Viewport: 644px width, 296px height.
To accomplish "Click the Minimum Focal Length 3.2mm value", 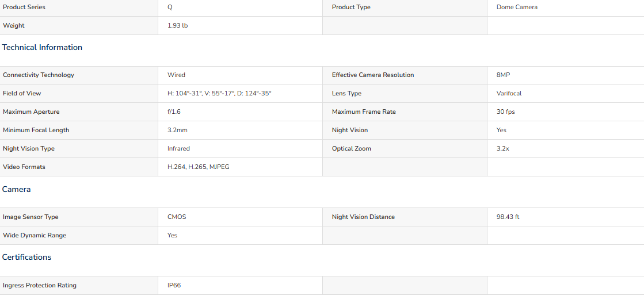I will click(x=177, y=130).
